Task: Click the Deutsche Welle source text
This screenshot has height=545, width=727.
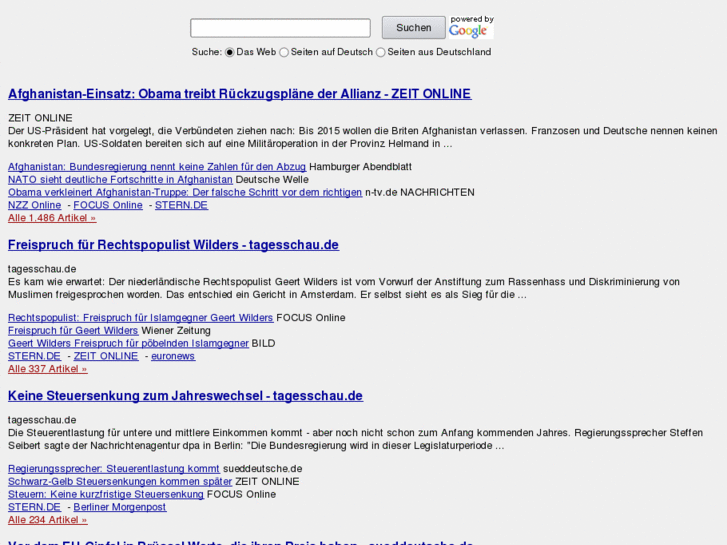Action: 272,180
